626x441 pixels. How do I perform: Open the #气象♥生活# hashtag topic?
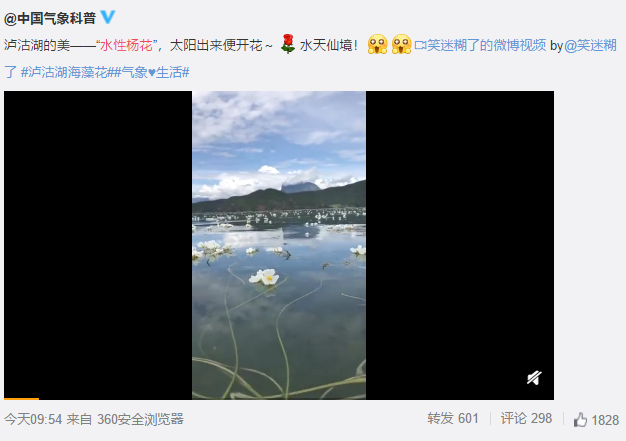[152, 72]
